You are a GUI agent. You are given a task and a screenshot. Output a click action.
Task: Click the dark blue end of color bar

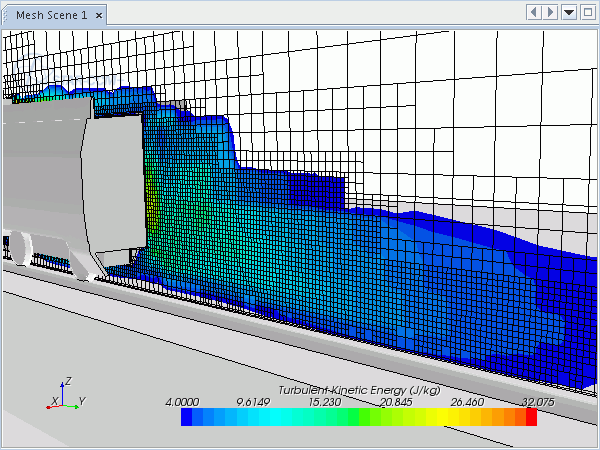pos(188,418)
